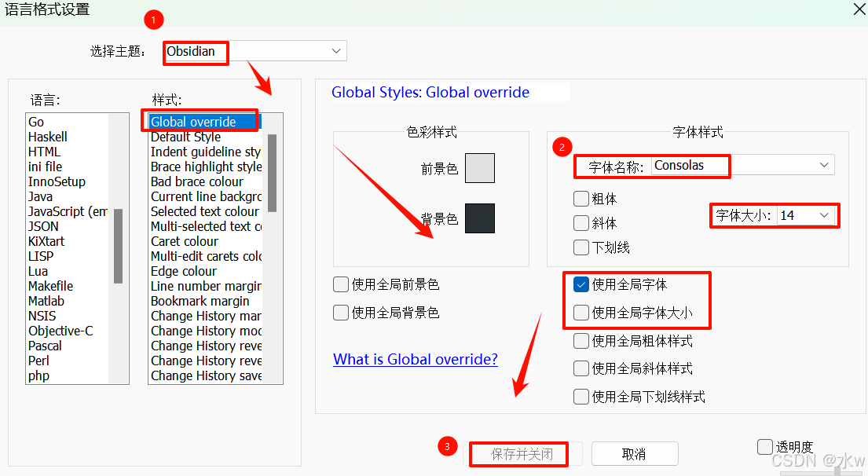The image size is (868, 476).
Task: Select Bookmark margin style entry
Action: point(205,301)
